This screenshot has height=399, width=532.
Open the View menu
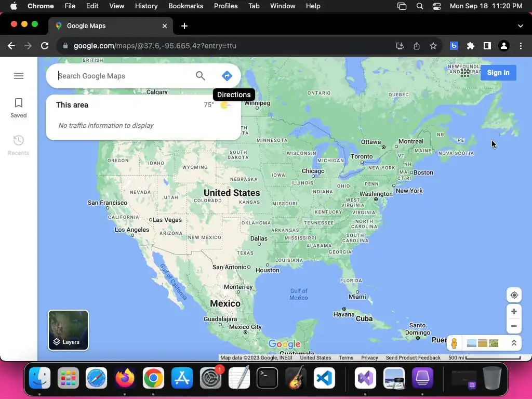(116, 6)
